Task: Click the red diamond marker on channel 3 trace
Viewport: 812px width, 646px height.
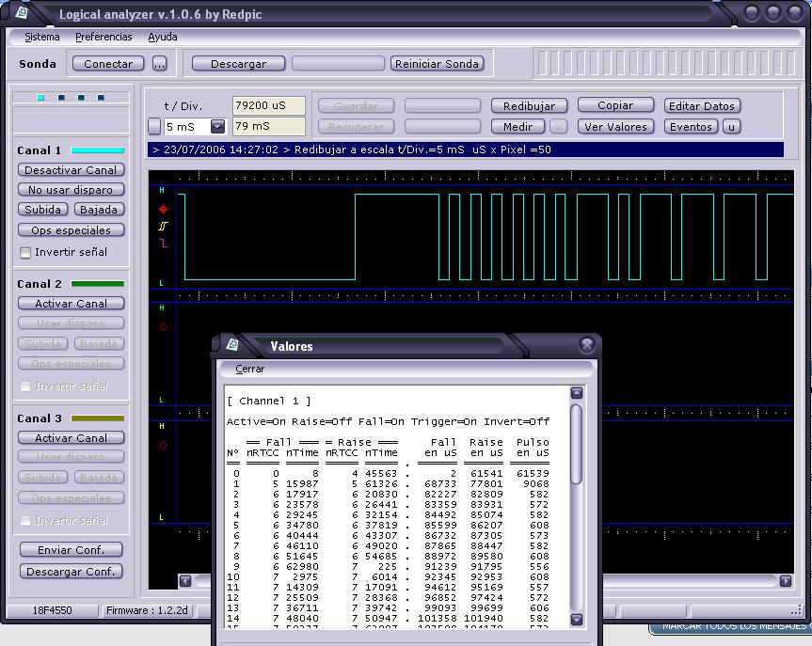Action: (x=163, y=445)
